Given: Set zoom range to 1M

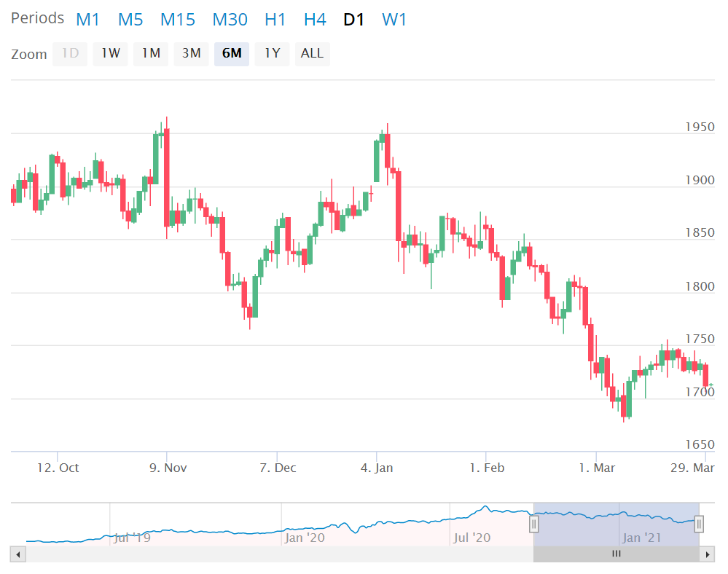Looking at the screenshot, I should (151, 54).
